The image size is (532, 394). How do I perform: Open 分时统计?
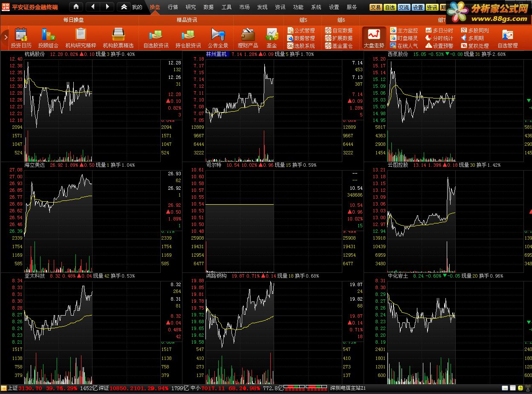[439, 38]
